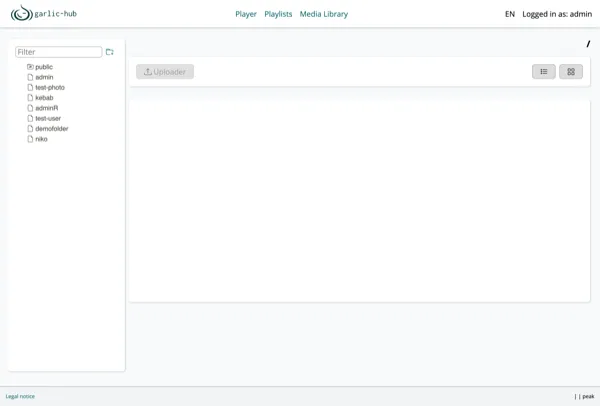600x406 pixels.
Task: Open the Legal notice link
Action: [x=20, y=396]
